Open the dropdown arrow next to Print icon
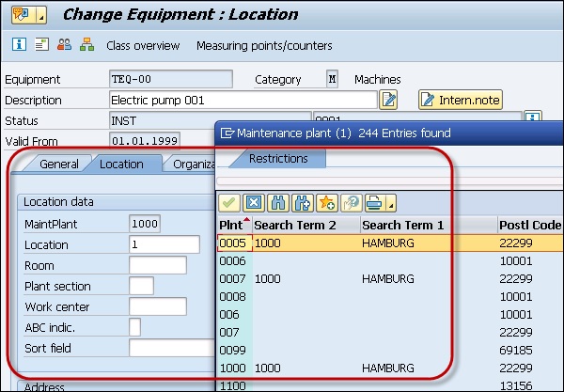Viewport: 564px width, 392px height. pyautogui.click(x=391, y=203)
